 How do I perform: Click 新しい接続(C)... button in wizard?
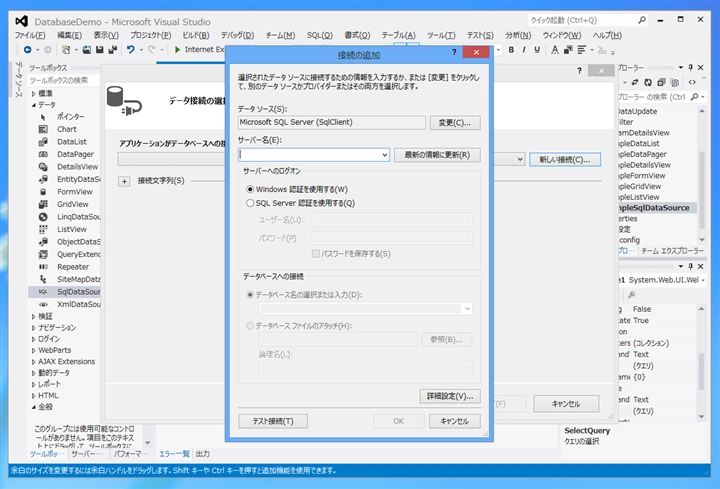click(x=565, y=159)
